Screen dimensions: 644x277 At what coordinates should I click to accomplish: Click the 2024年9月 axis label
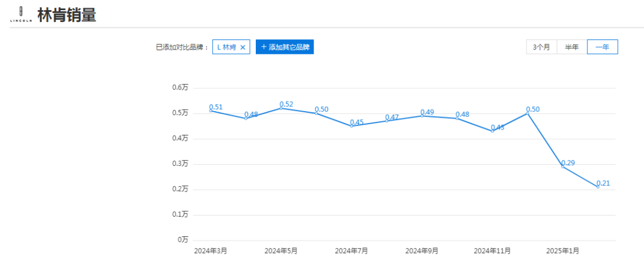pos(422,251)
